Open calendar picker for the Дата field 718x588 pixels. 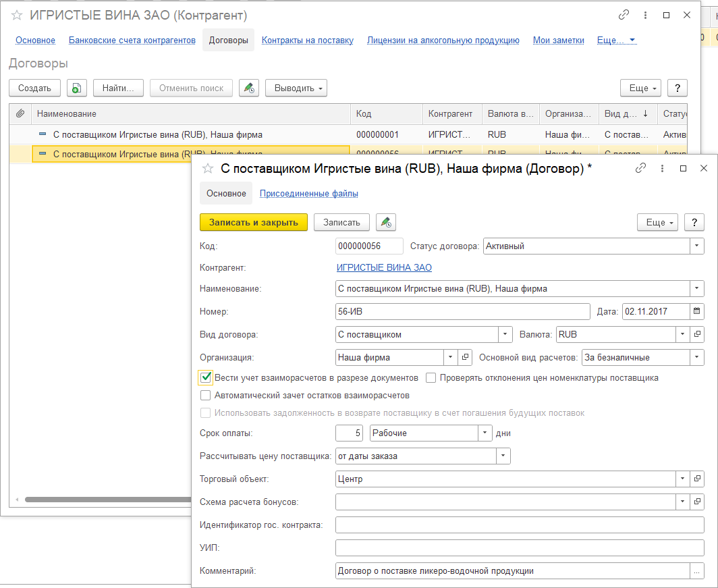pyautogui.click(x=696, y=311)
